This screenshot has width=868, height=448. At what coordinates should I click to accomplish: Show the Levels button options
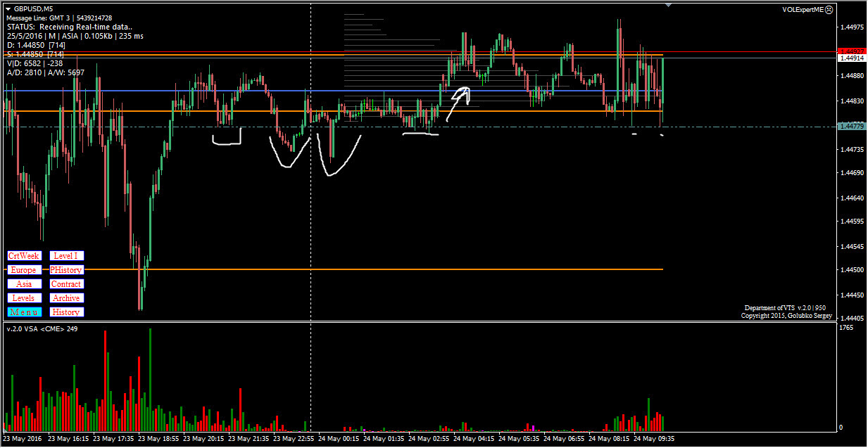(x=24, y=298)
